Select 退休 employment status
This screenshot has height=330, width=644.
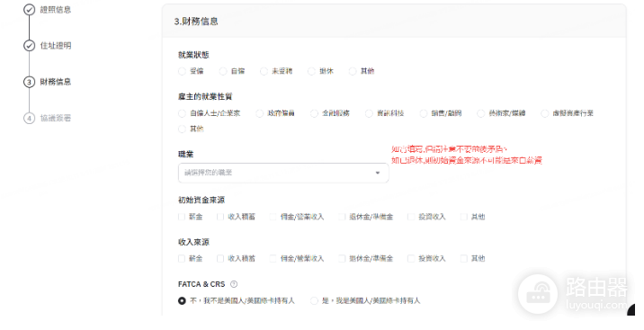(312, 71)
